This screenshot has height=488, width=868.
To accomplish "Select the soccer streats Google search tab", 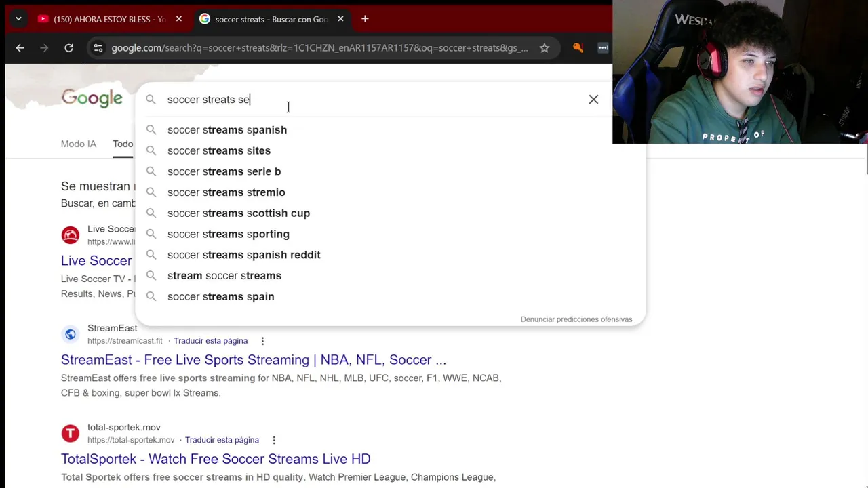I will click(x=264, y=19).
